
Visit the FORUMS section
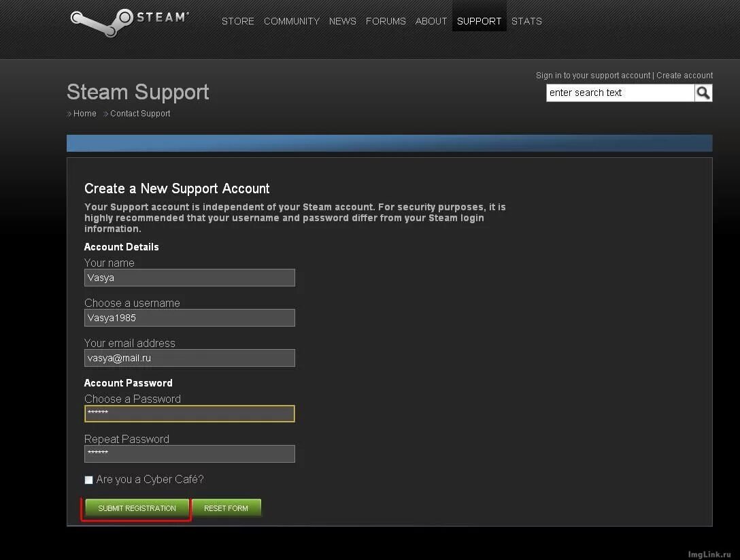[386, 21]
